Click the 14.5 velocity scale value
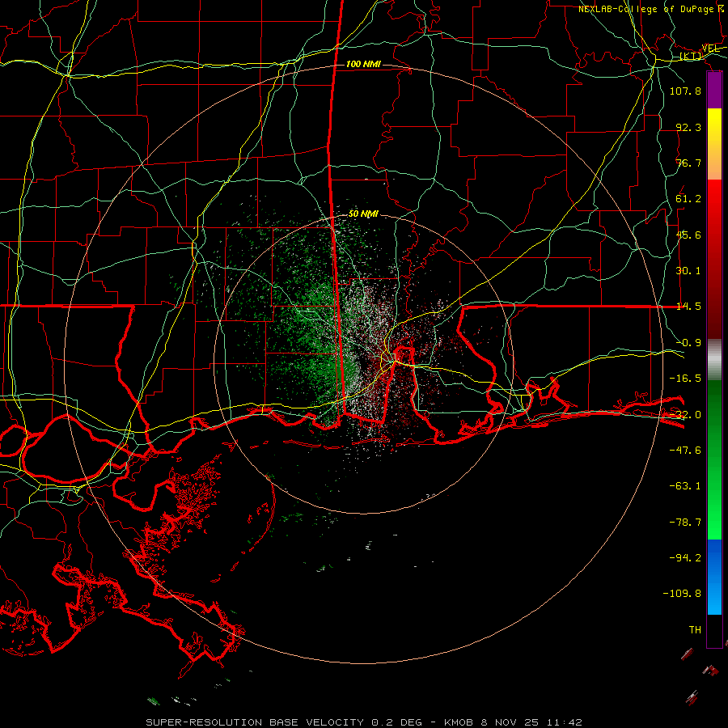728x728 pixels. (x=688, y=307)
